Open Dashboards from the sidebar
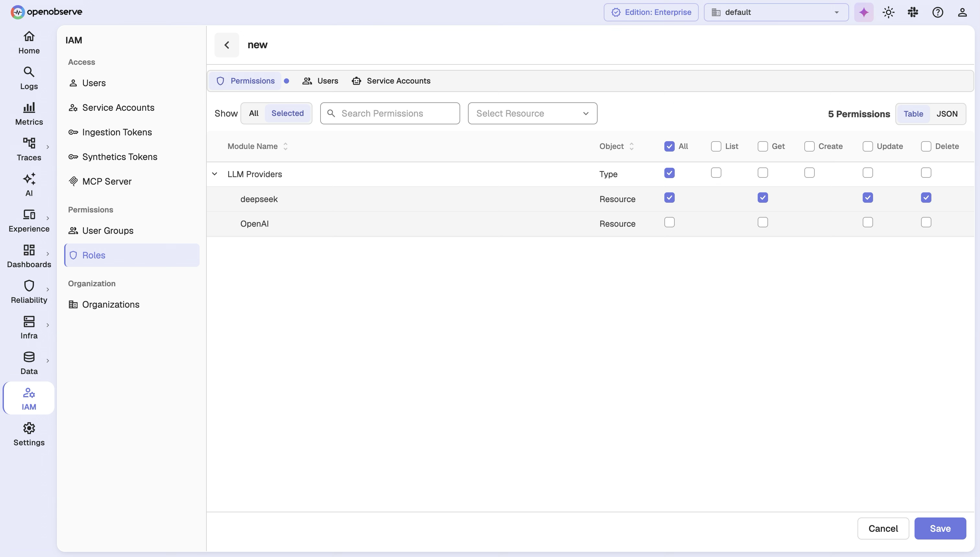Viewport: 980px width, 557px height. [x=29, y=256]
